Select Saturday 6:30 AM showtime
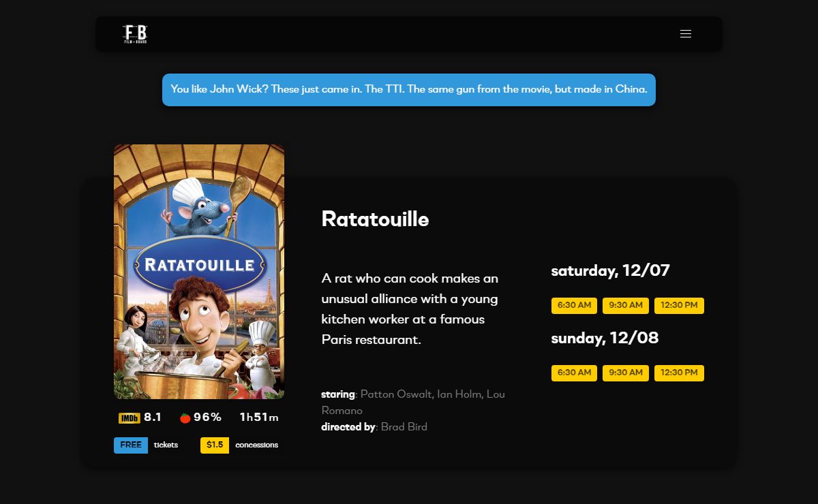Image resolution: width=818 pixels, height=504 pixels. coord(574,306)
